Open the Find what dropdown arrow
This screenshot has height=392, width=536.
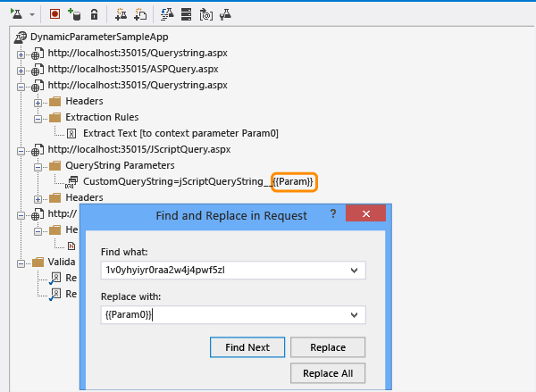pyautogui.click(x=354, y=271)
